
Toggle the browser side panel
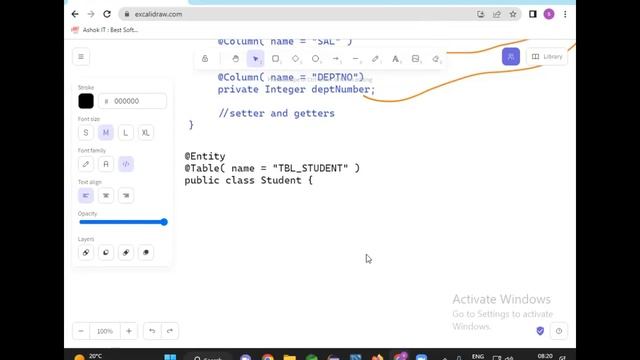tap(533, 14)
